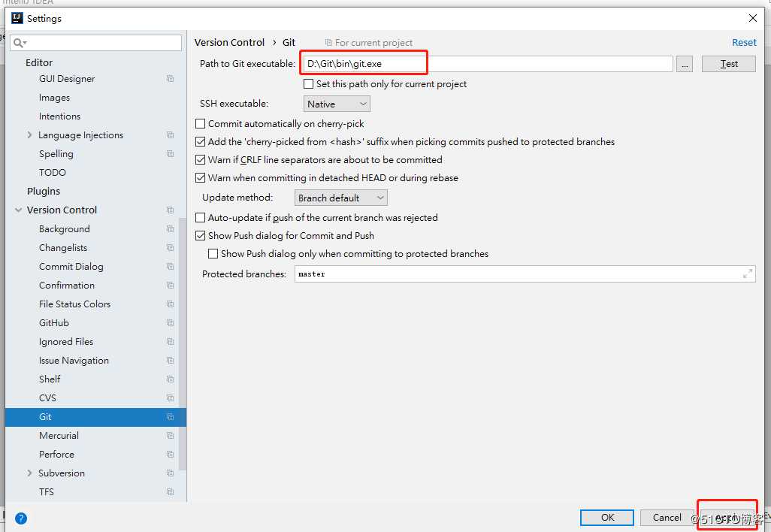
Task: Click the Protected branches master field
Action: pyautogui.click(x=525, y=274)
